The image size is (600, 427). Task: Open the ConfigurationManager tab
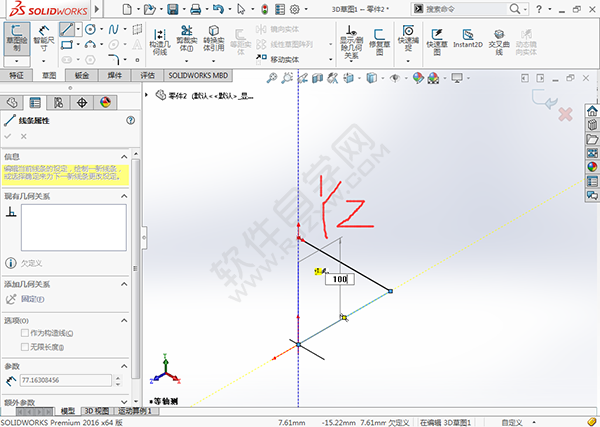[x=58, y=103]
